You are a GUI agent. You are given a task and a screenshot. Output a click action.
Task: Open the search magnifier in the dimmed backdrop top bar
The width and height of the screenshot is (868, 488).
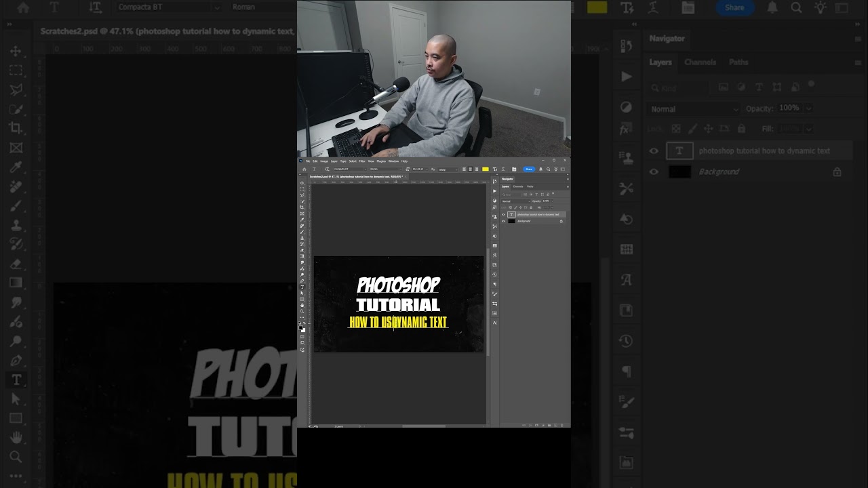(x=796, y=7)
